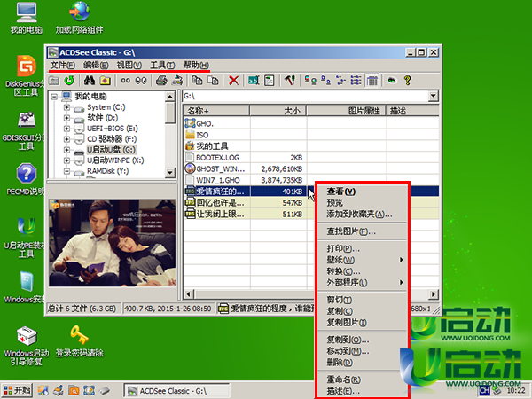Click the binoculars find icon in toolbar

pos(90,81)
